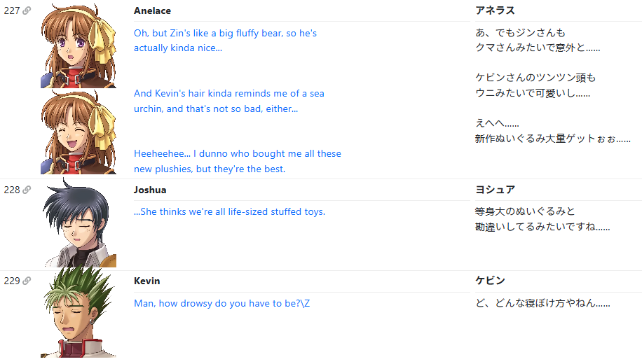Select the 'new plushies' translation text
Screen dimensions: 642x364
click(238, 161)
